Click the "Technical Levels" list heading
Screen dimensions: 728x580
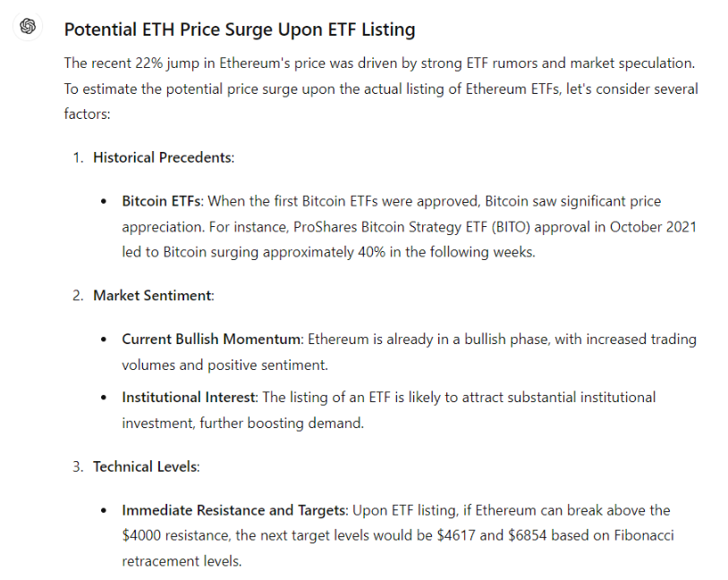(x=146, y=467)
